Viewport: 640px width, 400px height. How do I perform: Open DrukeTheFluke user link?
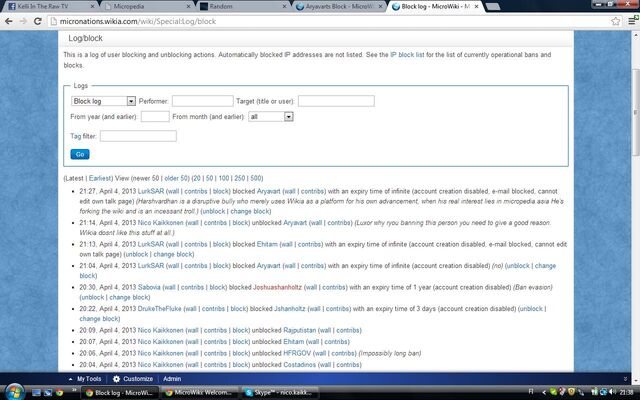pyautogui.click(x=160, y=309)
